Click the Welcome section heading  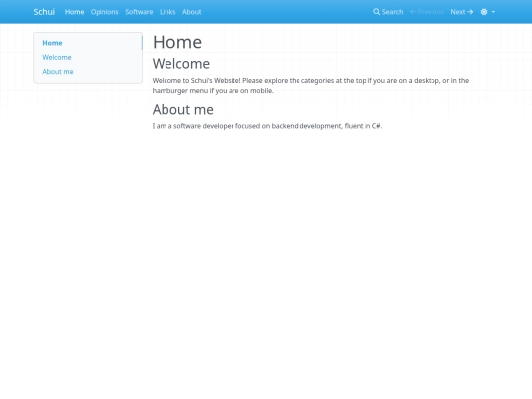click(x=181, y=64)
